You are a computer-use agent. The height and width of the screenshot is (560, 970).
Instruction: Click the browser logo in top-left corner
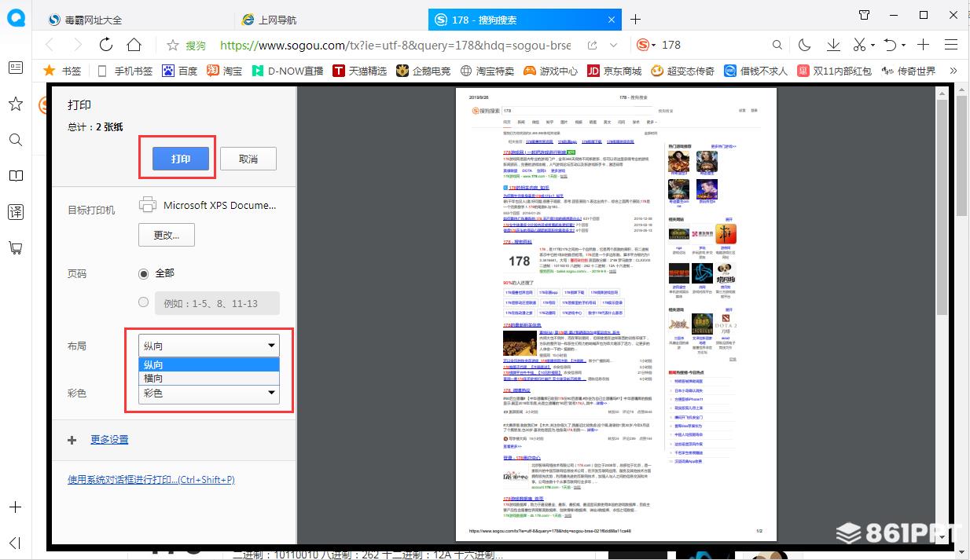16,18
